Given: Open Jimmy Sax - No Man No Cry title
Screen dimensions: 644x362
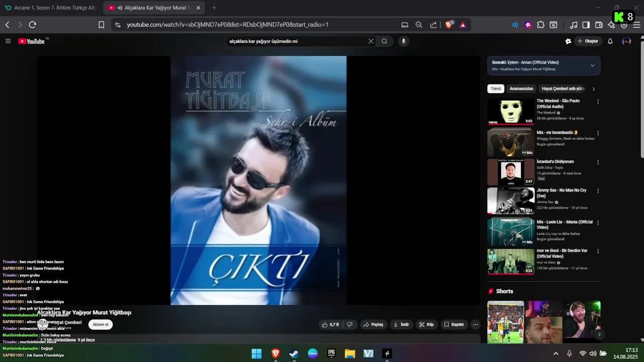Looking at the screenshot, I should (x=561, y=193).
